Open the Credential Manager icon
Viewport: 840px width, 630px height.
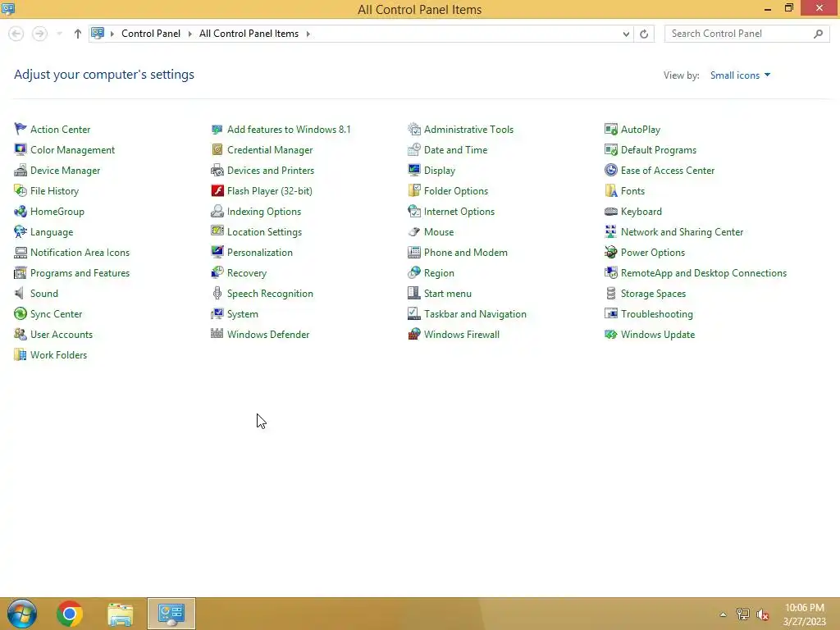point(217,150)
